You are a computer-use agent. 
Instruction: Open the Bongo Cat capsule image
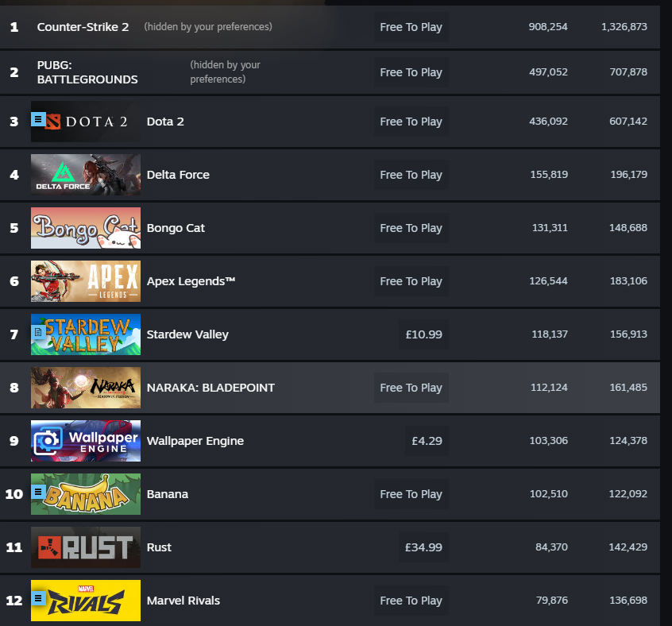(86, 228)
